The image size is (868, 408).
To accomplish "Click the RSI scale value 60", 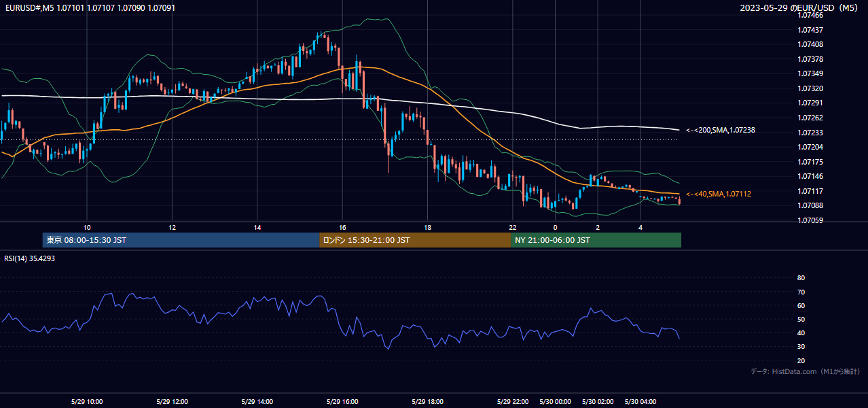I will tap(801, 305).
